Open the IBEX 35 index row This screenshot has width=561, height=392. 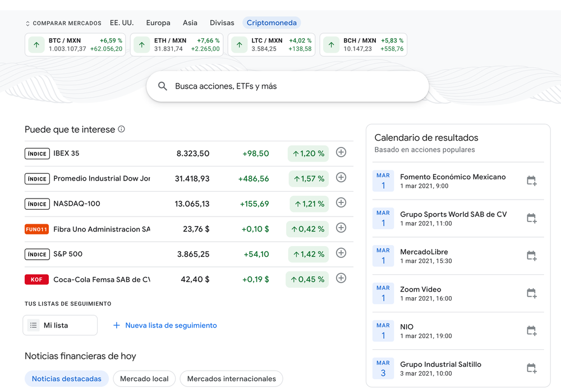[189, 154]
